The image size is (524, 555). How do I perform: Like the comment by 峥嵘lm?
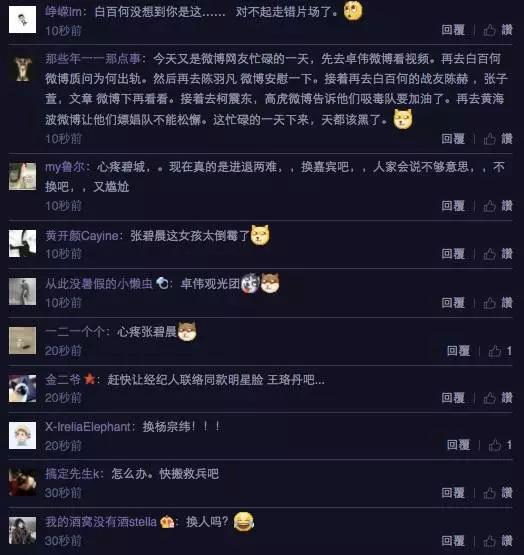pyautogui.click(x=498, y=30)
